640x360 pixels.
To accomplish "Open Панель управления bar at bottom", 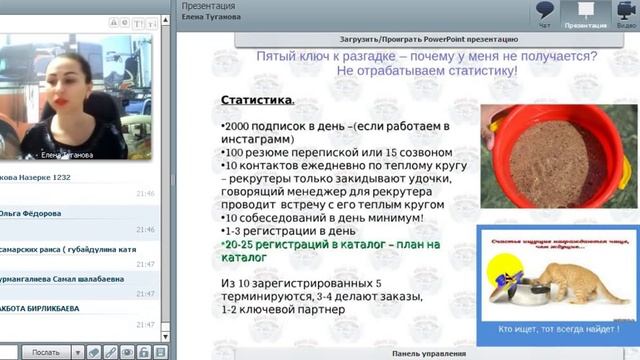I will 429,353.
